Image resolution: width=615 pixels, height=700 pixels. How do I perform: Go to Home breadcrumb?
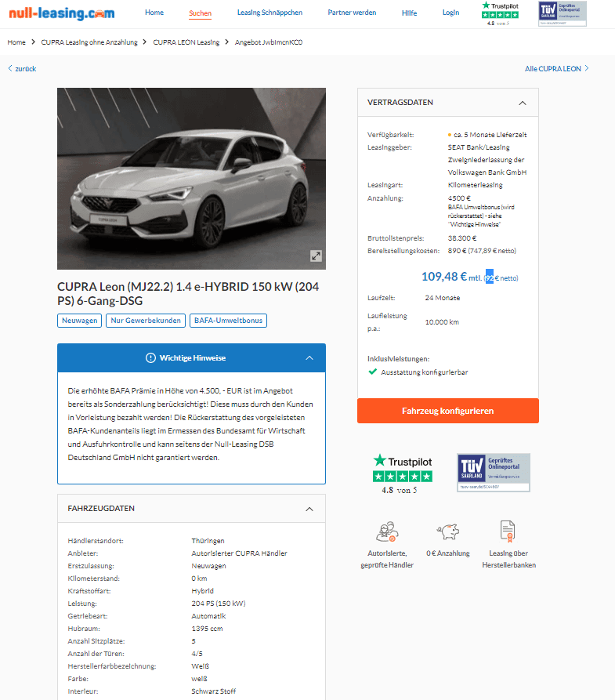(16, 42)
